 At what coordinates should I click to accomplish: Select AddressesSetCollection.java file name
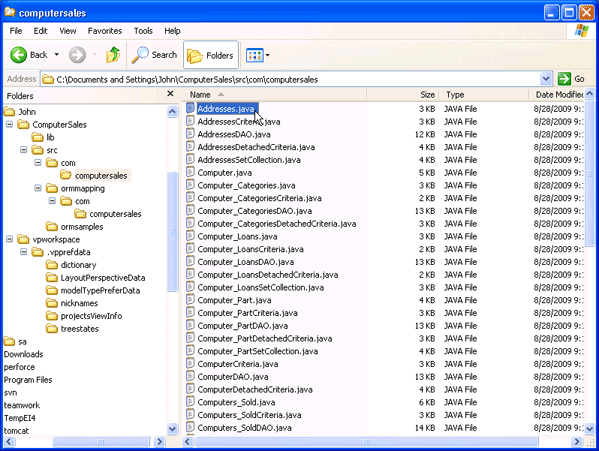tap(249, 160)
